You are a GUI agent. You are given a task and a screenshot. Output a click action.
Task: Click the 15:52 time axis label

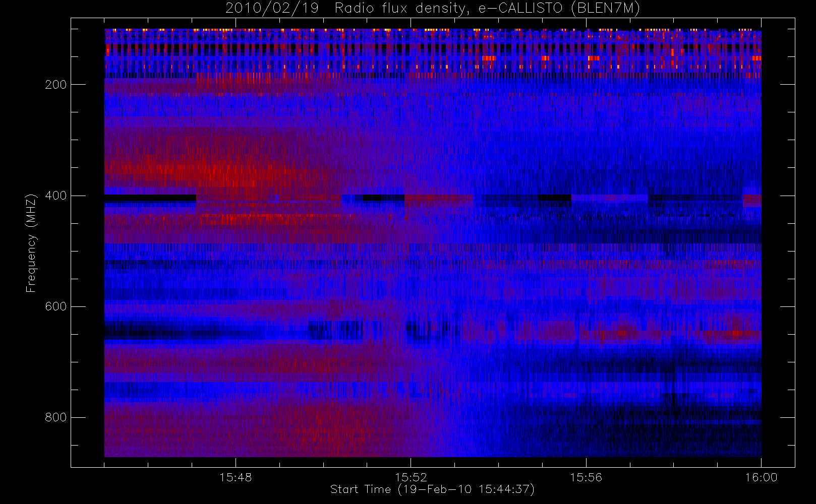point(411,477)
